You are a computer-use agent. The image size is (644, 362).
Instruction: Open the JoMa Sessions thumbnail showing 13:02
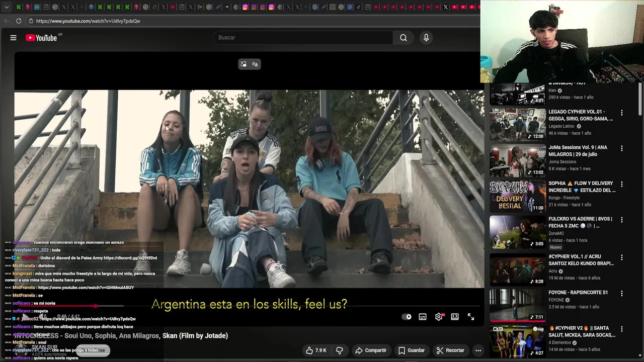pyautogui.click(x=518, y=160)
